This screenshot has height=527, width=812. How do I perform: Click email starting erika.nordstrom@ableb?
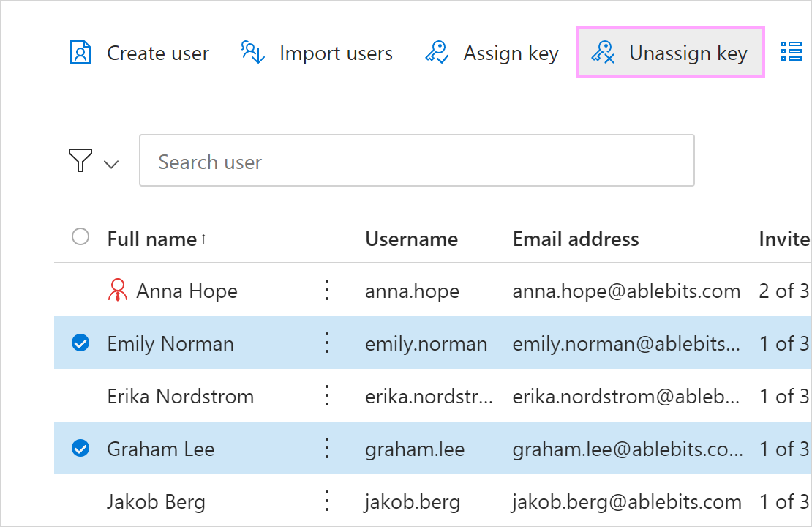(x=626, y=397)
